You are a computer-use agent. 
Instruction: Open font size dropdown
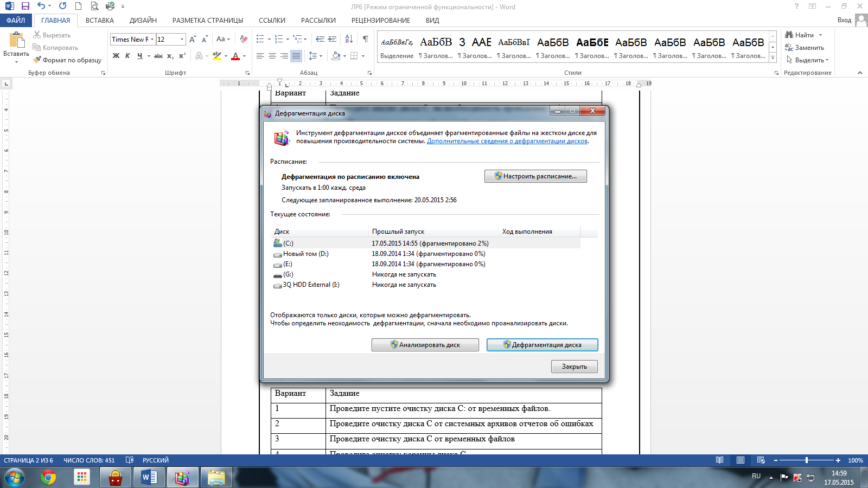pyautogui.click(x=182, y=39)
